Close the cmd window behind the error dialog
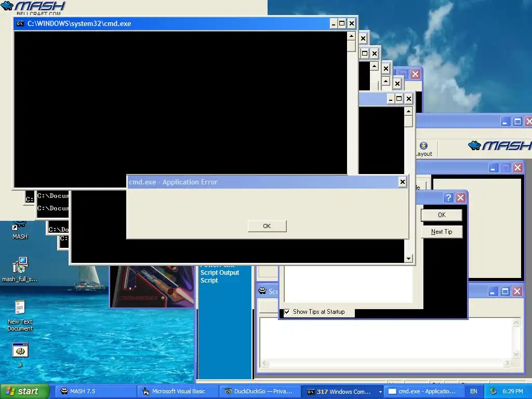The width and height of the screenshot is (532, 399). pyautogui.click(x=409, y=99)
